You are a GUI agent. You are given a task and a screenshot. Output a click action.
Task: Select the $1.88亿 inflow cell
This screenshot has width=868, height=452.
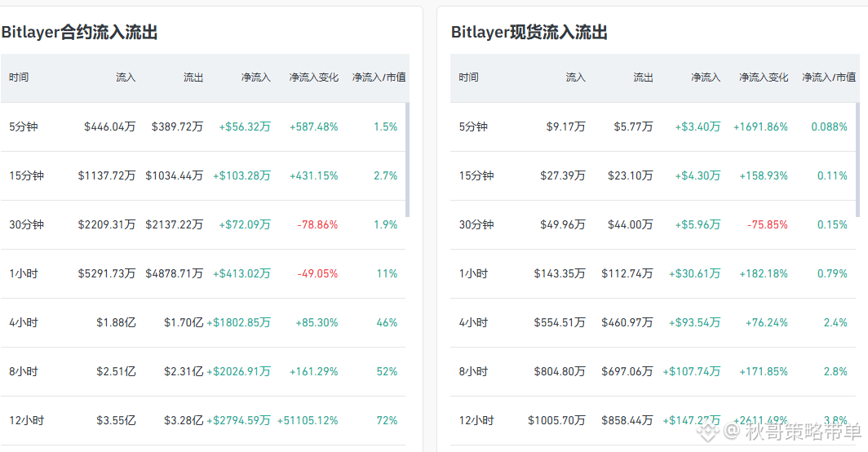[116, 322]
